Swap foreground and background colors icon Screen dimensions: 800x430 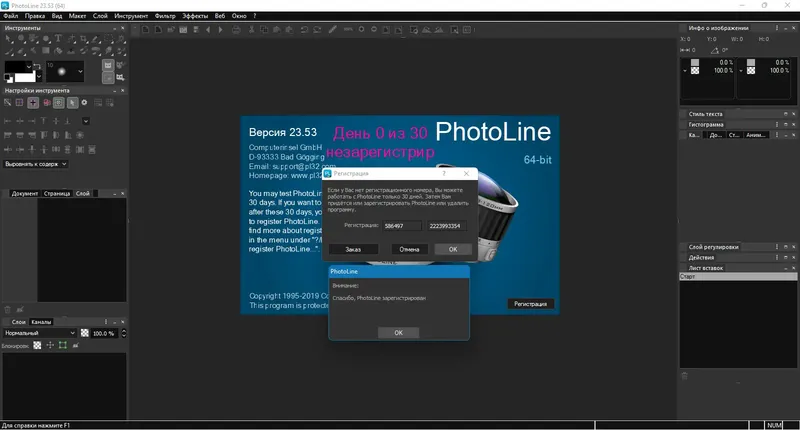(37, 66)
